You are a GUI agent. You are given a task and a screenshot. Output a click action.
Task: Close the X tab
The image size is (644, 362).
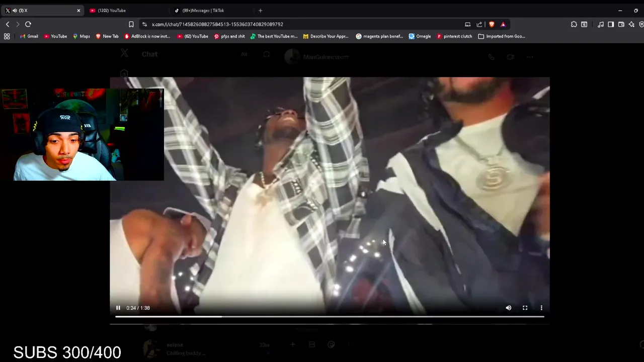pyautogui.click(x=78, y=10)
